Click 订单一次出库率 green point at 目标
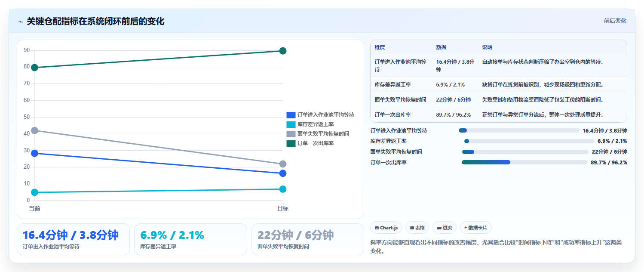 (x=283, y=51)
